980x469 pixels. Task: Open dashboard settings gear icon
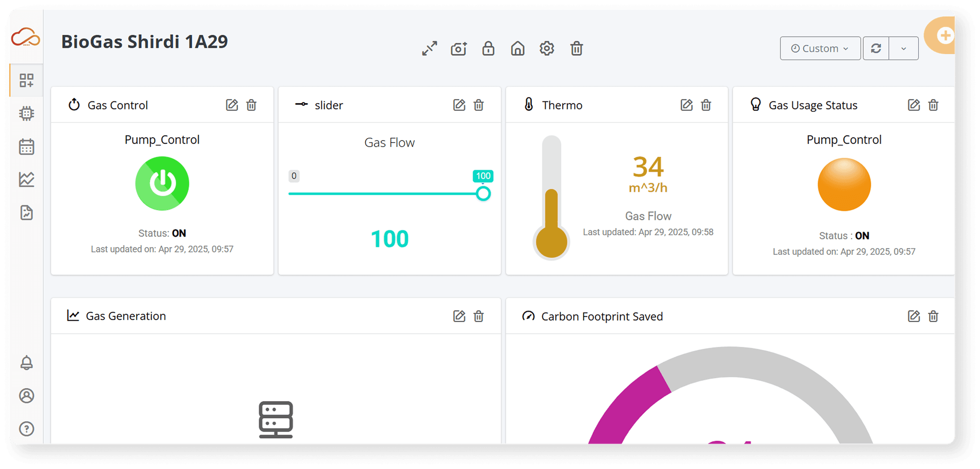click(547, 48)
